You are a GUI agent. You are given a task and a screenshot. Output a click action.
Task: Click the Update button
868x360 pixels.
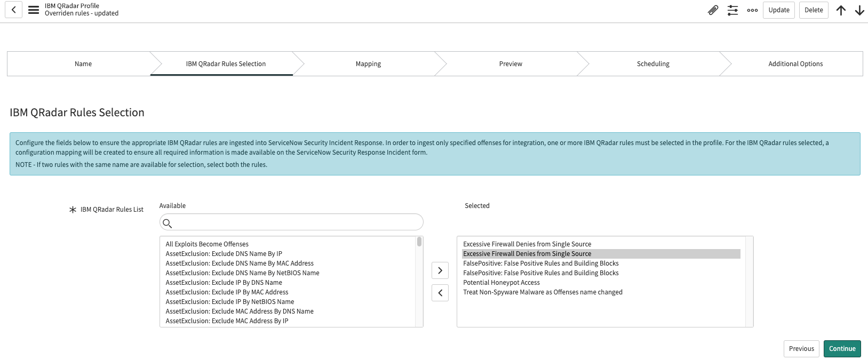click(779, 10)
